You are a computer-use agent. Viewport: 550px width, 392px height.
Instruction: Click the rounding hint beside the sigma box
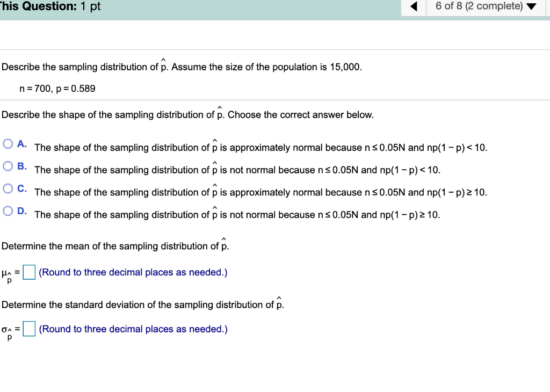click(133, 329)
